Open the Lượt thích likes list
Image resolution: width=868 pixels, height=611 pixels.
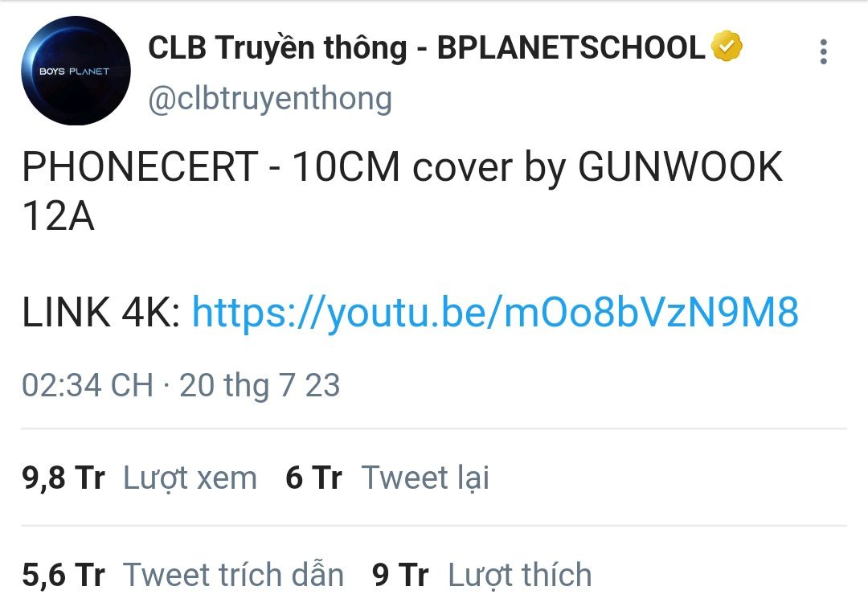click(520, 576)
